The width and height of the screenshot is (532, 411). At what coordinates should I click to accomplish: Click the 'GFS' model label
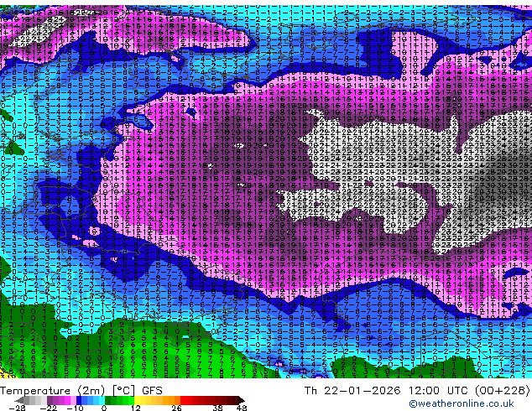point(152,391)
